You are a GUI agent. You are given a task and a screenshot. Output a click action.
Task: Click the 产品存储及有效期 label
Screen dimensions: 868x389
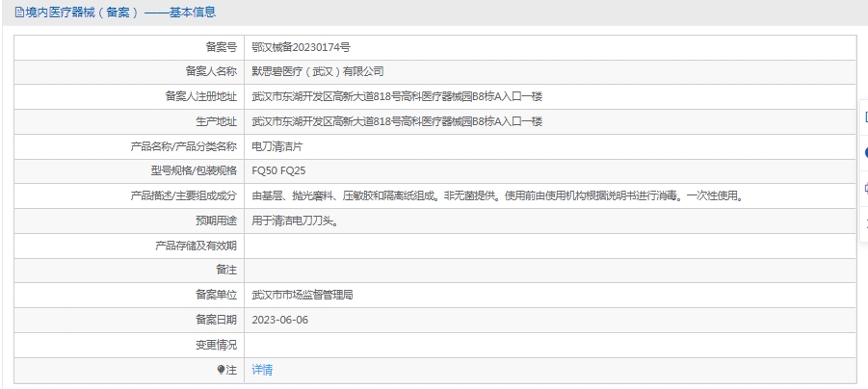(x=196, y=246)
